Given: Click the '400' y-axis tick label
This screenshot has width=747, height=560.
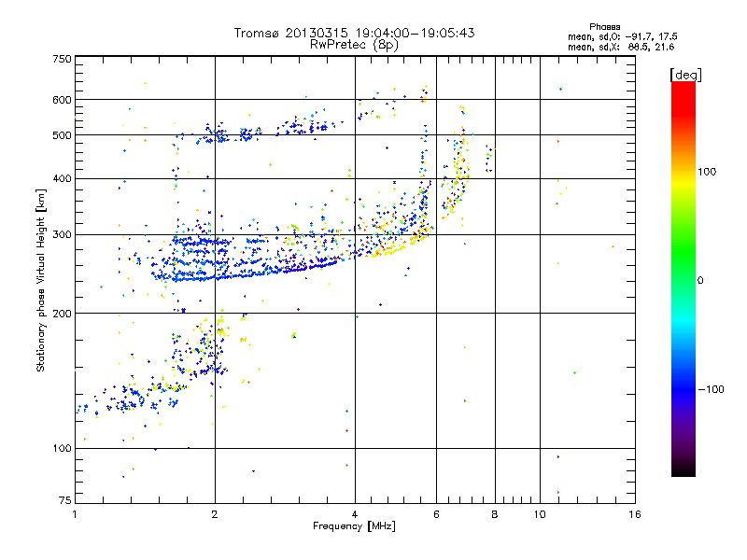Looking at the screenshot, I should (62, 179).
